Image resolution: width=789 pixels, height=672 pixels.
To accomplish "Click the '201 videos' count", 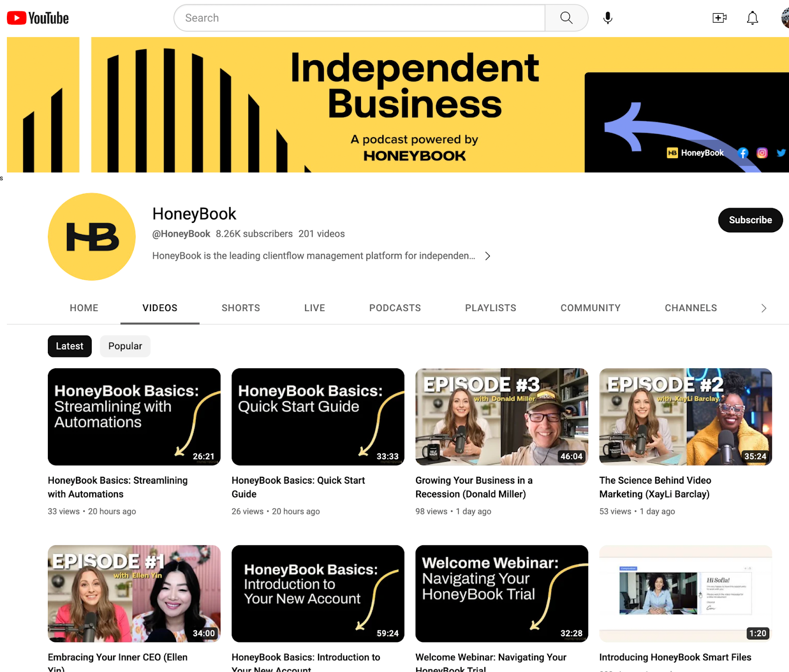I will [322, 234].
